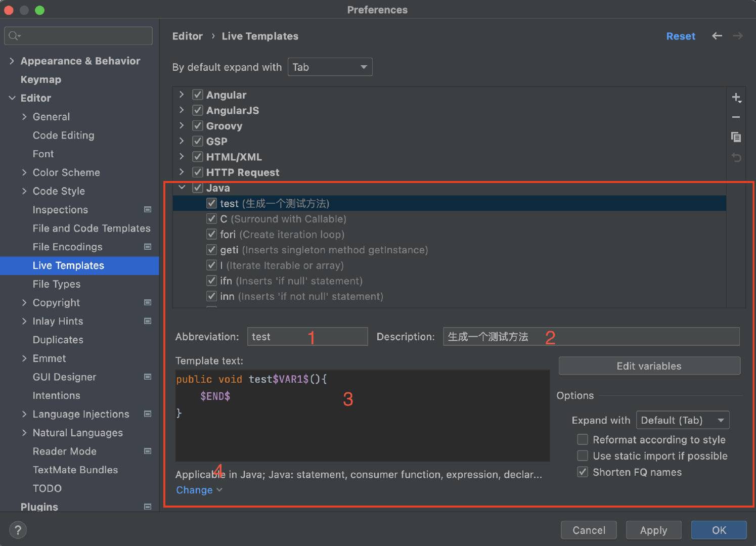The image size is (756, 546).
Task: Expand the HTTP Request template group
Action: 182,172
